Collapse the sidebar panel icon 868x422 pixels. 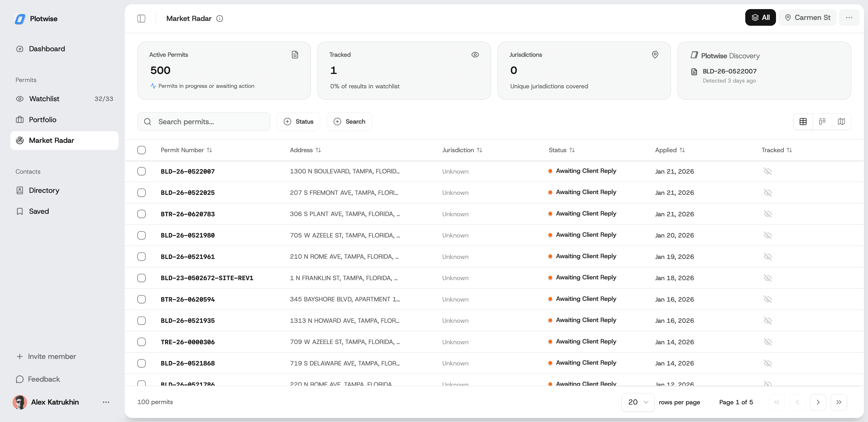coord(141,19)
